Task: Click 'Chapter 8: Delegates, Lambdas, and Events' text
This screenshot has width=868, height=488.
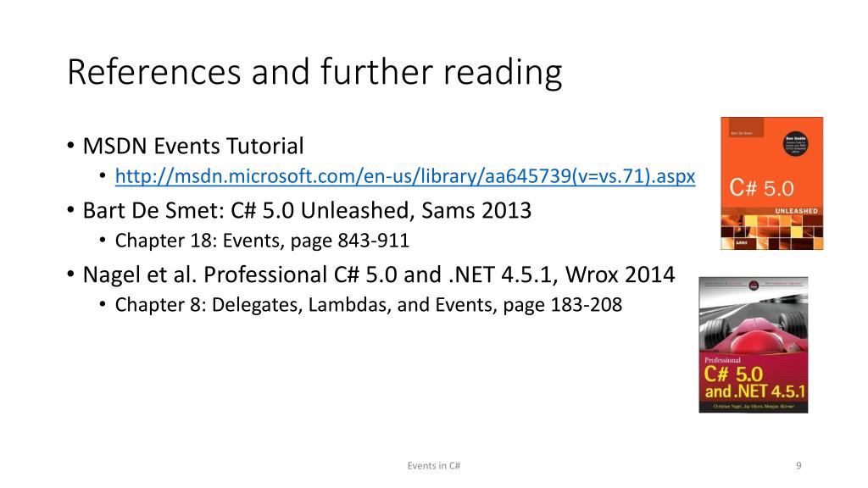Action: [x=368, y=305]
